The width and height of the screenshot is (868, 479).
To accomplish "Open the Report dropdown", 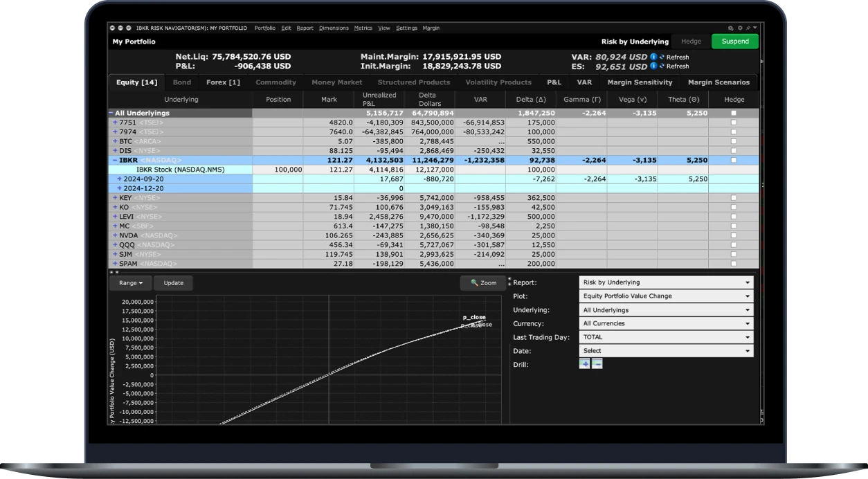I will [x=666, y=282].
